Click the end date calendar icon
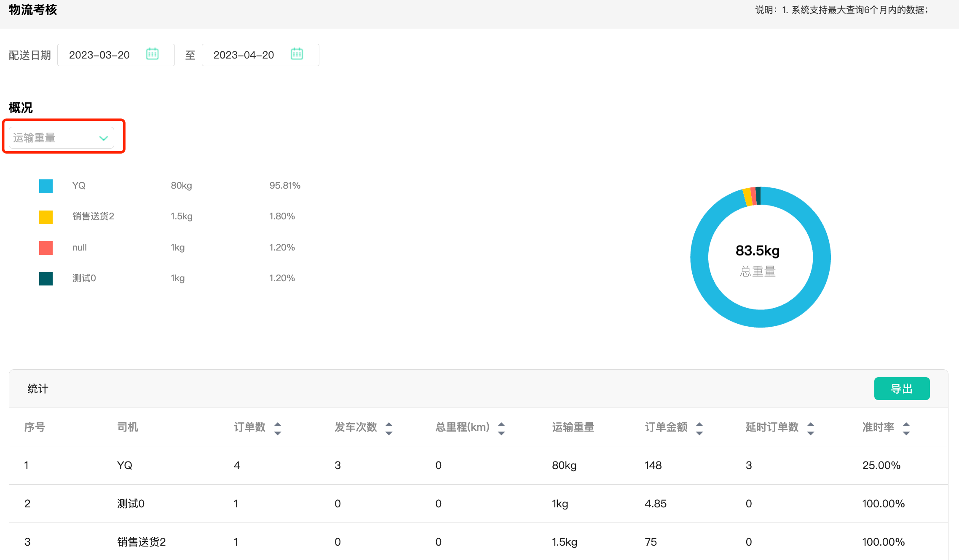 point(297,54)
